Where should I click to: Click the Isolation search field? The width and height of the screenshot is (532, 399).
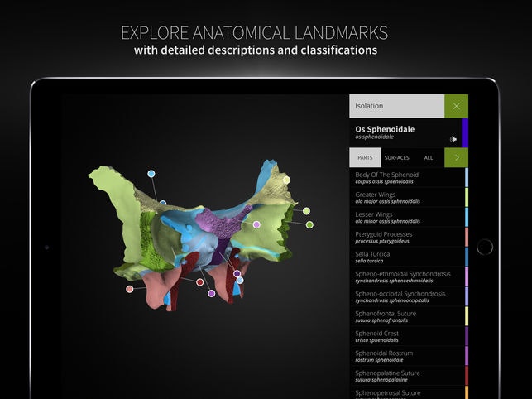coord(396,106)
